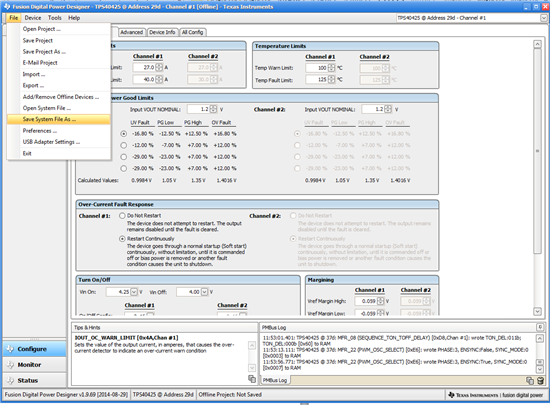The image size is (550, 405).
Task: Choose E-Mail Project menu entry
Action: click(x=59, y=63)
